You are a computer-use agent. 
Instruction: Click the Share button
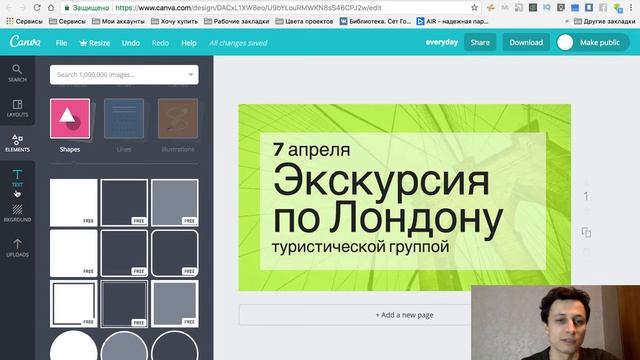(x=480, y=42)
